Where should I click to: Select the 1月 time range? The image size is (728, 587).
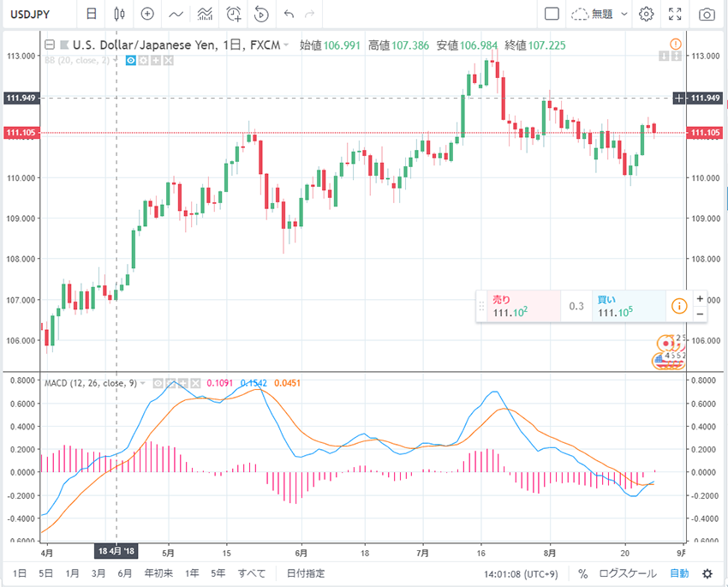(72, 573)
